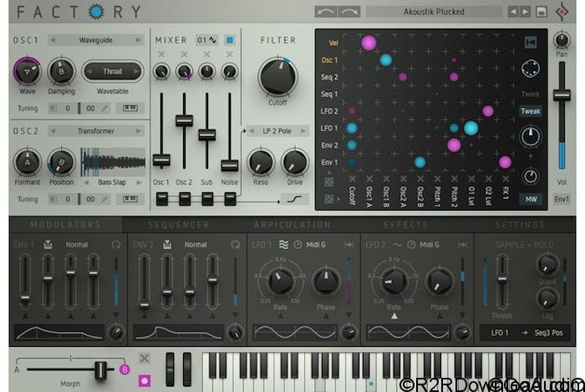The width and height of the screenshot is (585, 392).
Task: Click the LFO 2 retrigger arrow icon
Action: click(x=462, y=244)
